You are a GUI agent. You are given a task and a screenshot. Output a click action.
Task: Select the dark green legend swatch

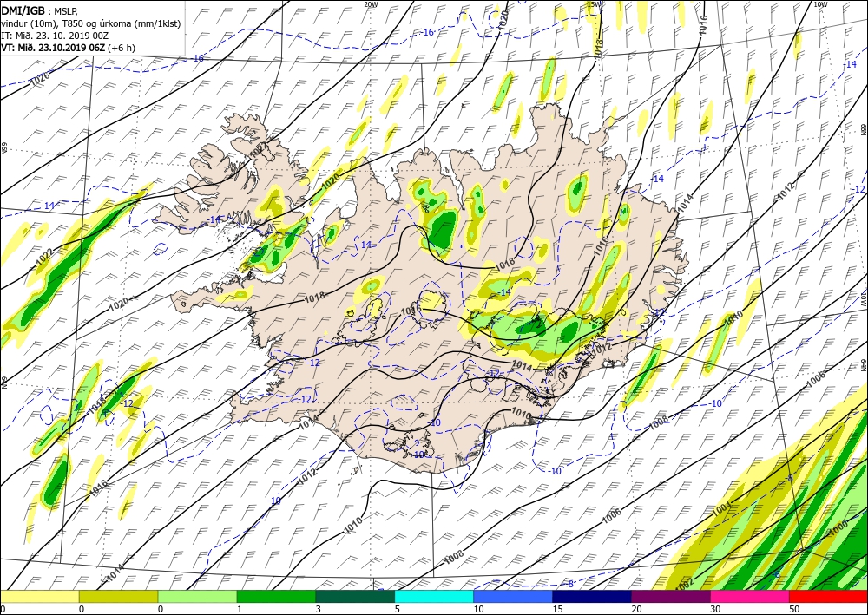(x=355, y=597)
